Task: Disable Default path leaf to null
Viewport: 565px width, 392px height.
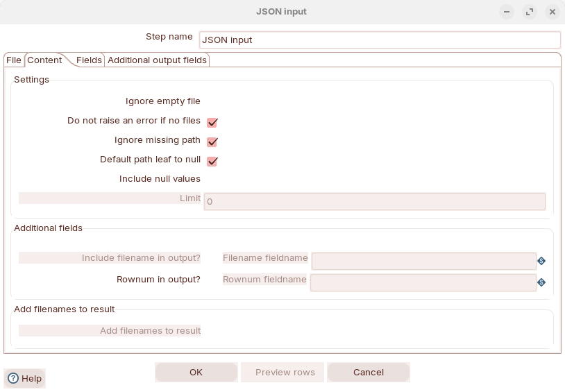Action: point(212,162)
